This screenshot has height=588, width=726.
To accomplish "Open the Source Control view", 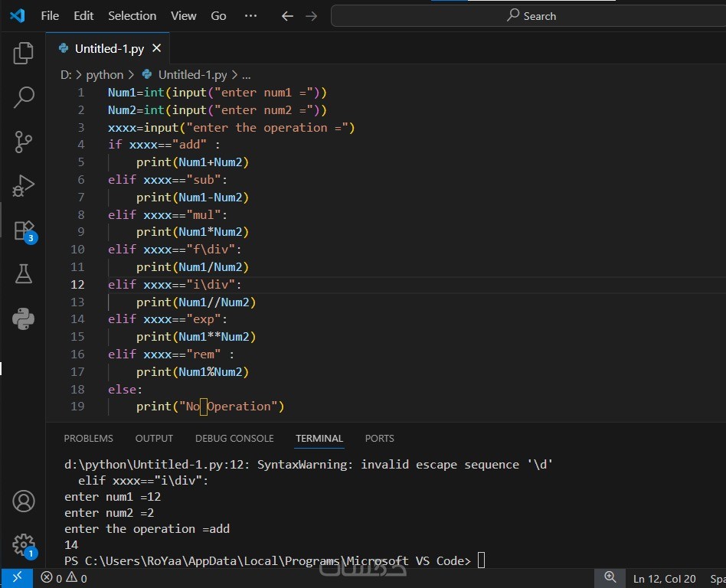I will coord(24,142).
